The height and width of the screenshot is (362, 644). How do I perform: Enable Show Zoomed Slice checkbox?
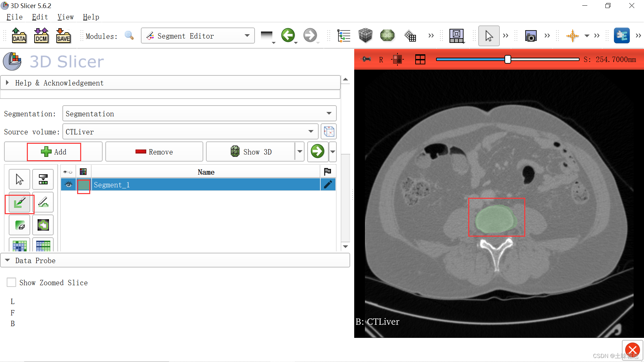[x=11, y=283]
